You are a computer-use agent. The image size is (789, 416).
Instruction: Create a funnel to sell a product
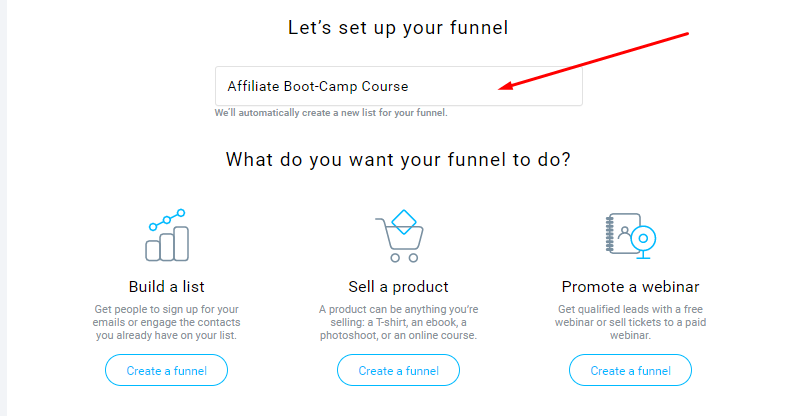[x=398, y=370]
